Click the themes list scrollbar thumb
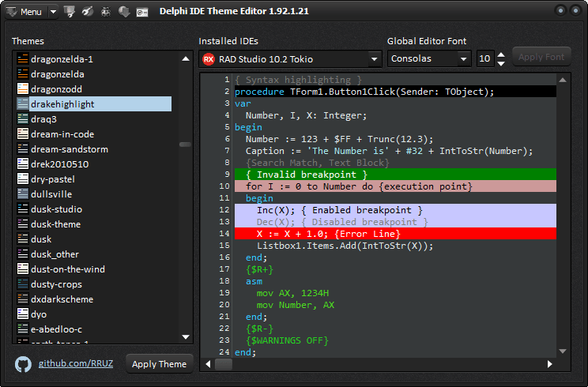This screenshot has height=387, width=588. click(x=185, y=145)
